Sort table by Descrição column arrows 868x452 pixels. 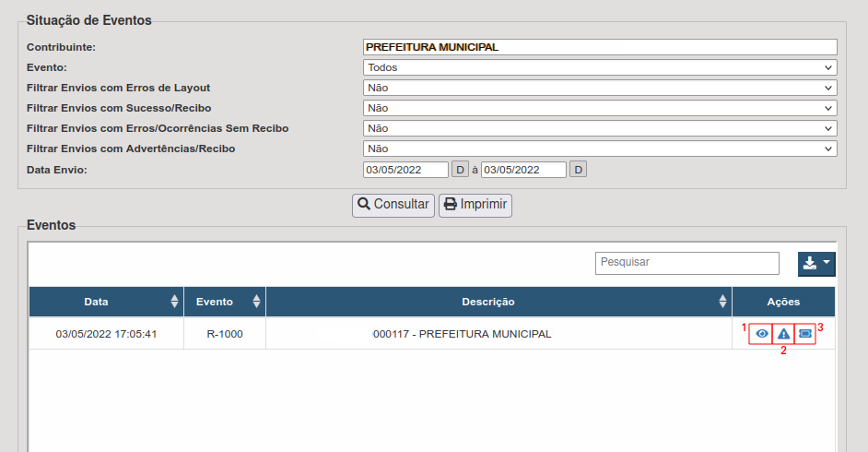coord(722,302)
